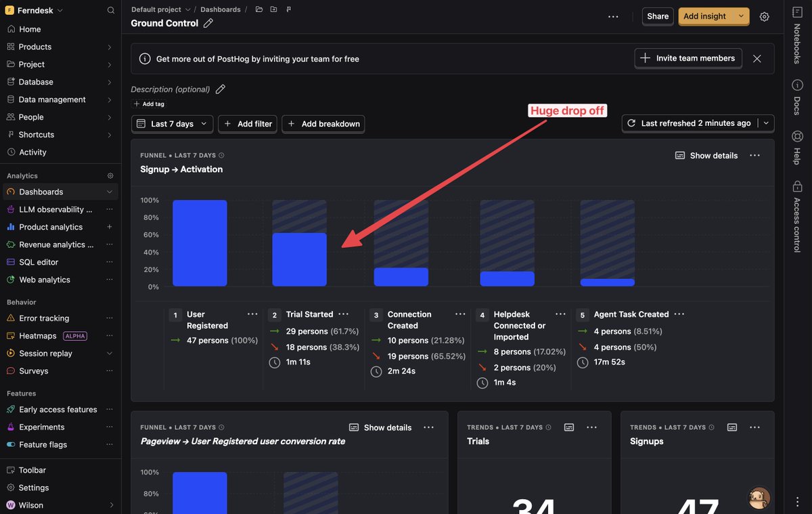Image resolution: width=812 pixels, height=514 pixels.
Task: Show details for Signup → Activation funnel
Action: (706, 156)
